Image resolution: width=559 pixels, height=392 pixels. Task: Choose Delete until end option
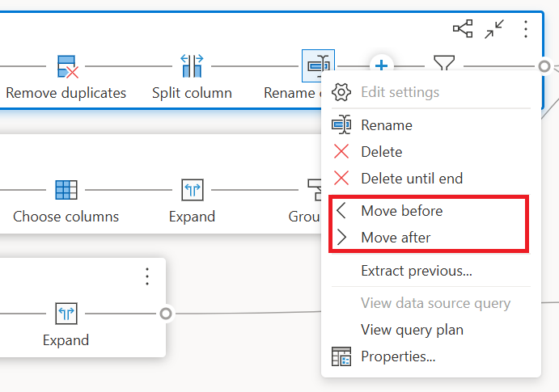[412, 179]
